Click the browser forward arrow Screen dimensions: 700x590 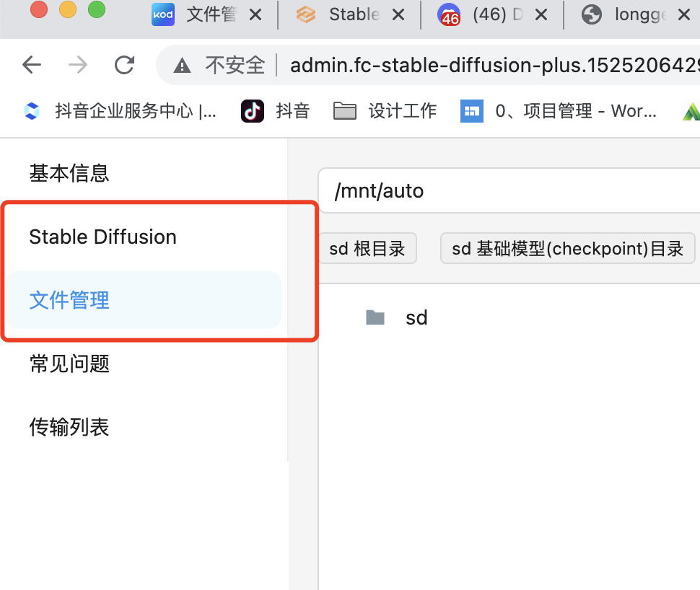[x=78, y=65]
